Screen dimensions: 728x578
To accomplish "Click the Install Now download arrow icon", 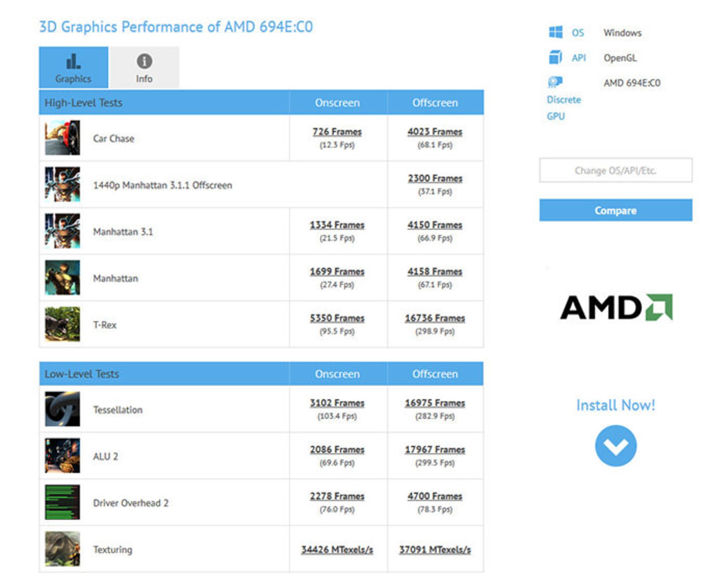I will point(615,445).
